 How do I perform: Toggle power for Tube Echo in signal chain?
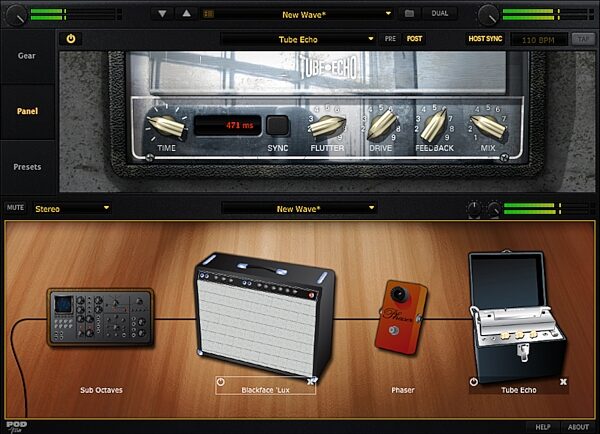pyautogui.click(x=474, y=382)
